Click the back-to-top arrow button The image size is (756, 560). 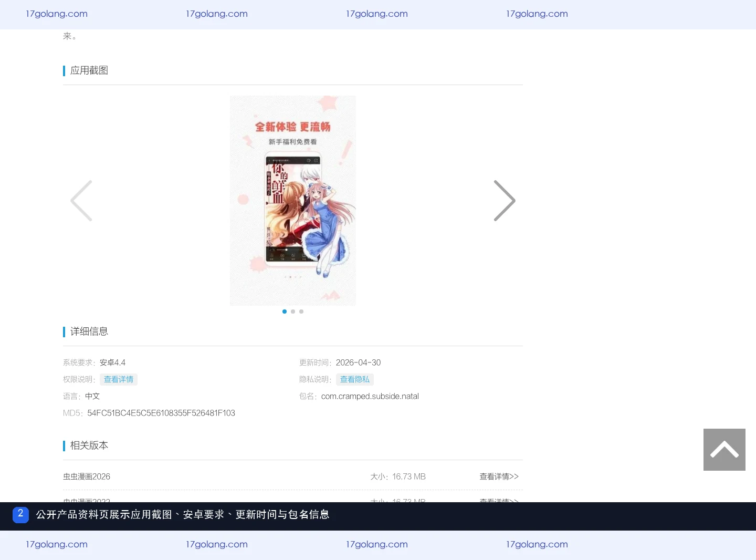pyautogui.click(x=724, y=450)
